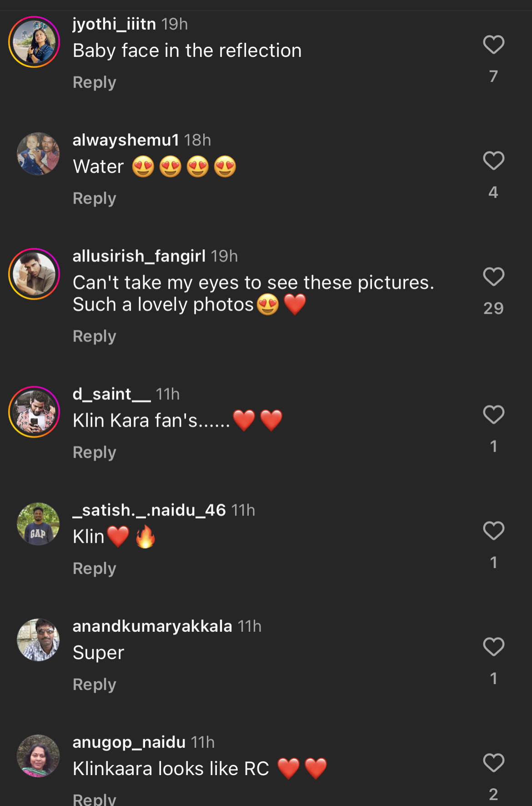Screen dimensions: 532x806
Task: Visit anugop_naidu's profile via username
Action: [x=129, y=742]
